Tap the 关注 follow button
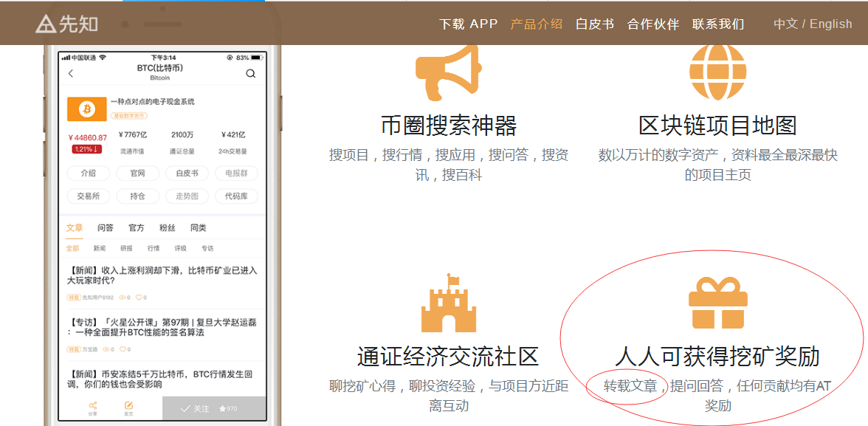 click(x=195, y=409)
